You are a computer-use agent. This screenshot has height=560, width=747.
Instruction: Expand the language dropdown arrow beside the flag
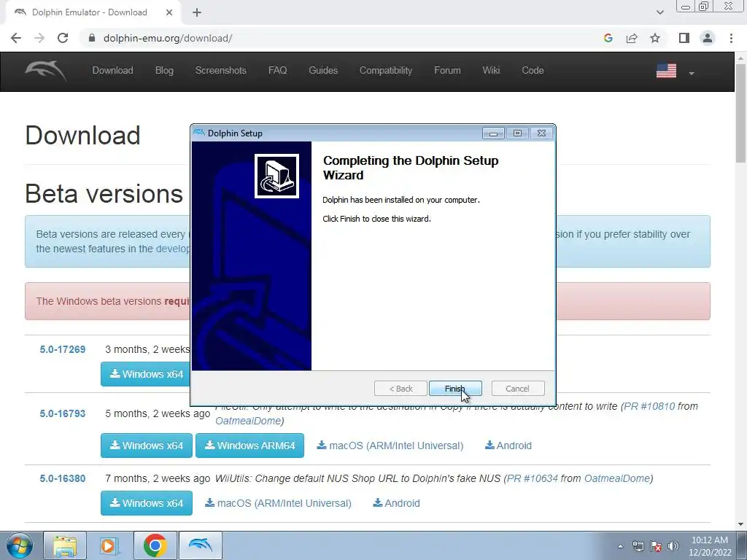click(x=692, y=74)
